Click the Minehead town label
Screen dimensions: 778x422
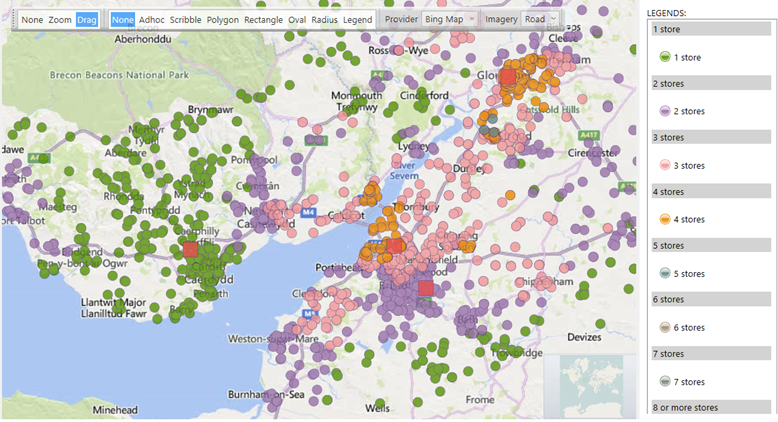coord(115,410)
